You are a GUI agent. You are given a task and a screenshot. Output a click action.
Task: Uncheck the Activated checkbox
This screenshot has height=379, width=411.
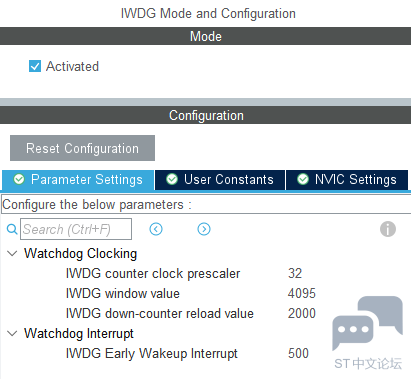click(35, 66)
